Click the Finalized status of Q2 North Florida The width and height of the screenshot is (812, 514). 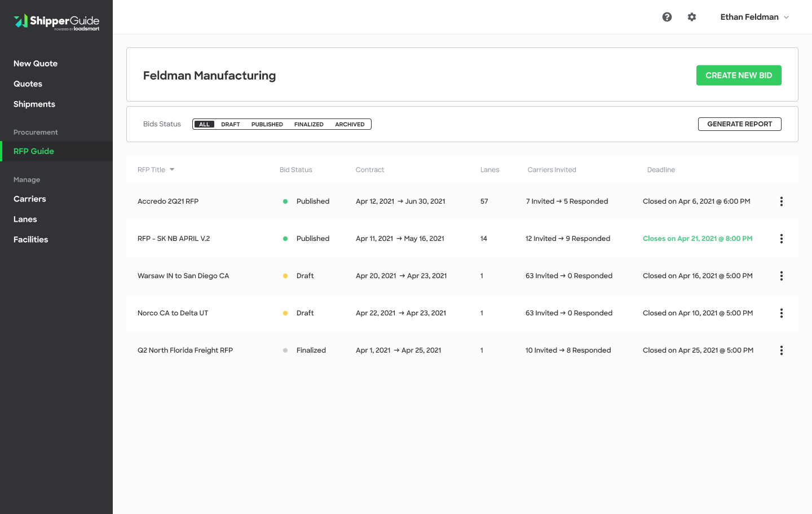pyautogui.click(x=311, y=350)
